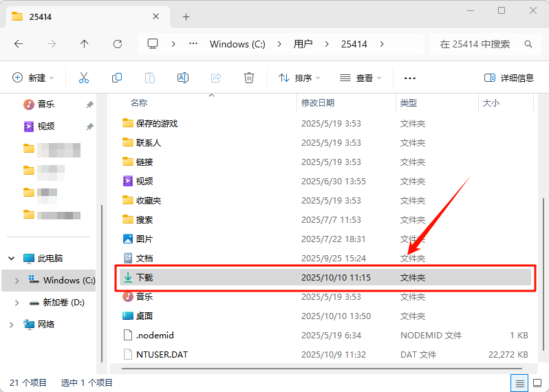Open the 排序 sort dropdown
The width and height of the screenshot is (549, 392).
point(299,78)
